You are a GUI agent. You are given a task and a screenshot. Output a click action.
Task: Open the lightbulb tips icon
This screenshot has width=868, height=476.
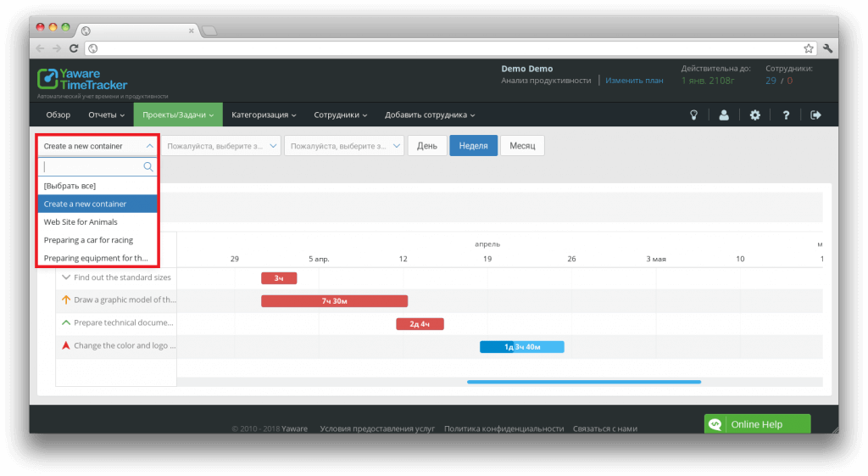click(693, 115)
